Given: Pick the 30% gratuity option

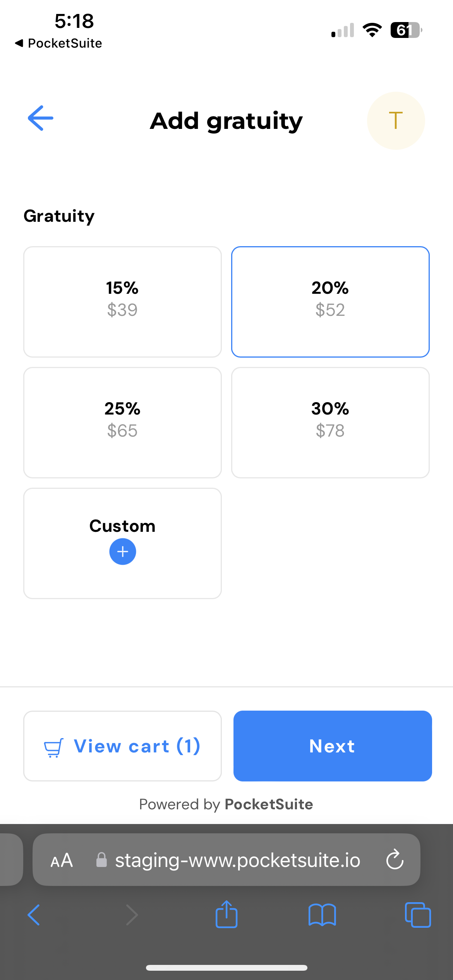Looking at the screenshot, I should (x=330, y=423).
